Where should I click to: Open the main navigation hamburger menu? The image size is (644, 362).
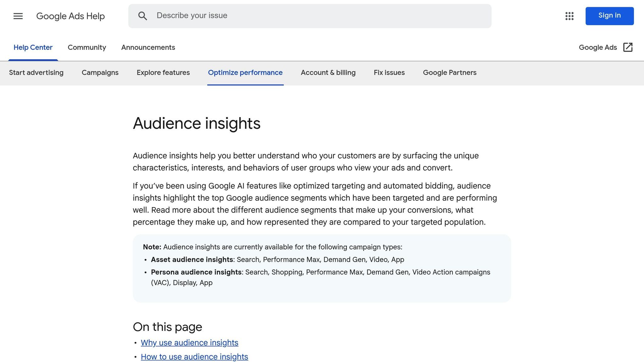pos(18,16)
